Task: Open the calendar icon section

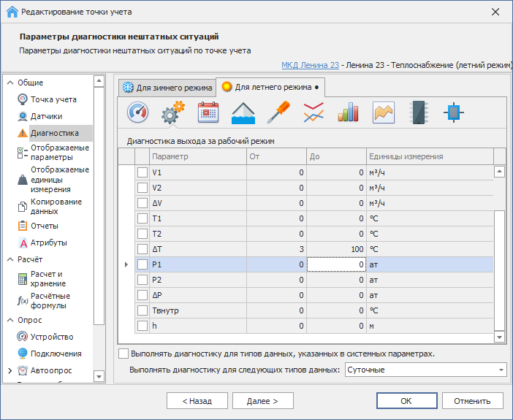Action: coord(209,112)
